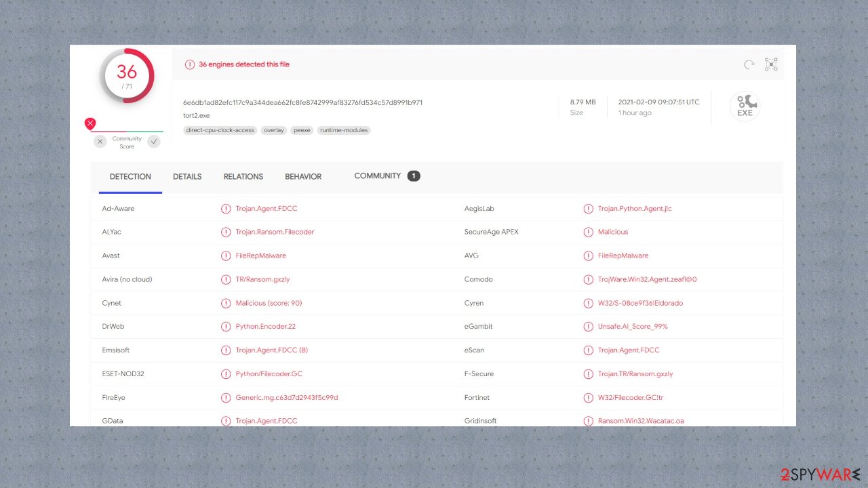Click the warning icon for Comodo detection

point(588,279)
